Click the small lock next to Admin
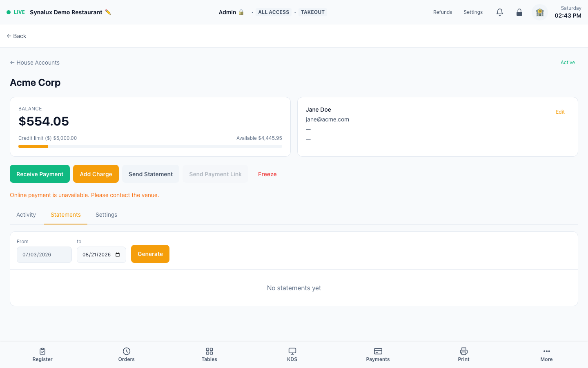This screenshot has height=368, width=588. click(241, 12)
